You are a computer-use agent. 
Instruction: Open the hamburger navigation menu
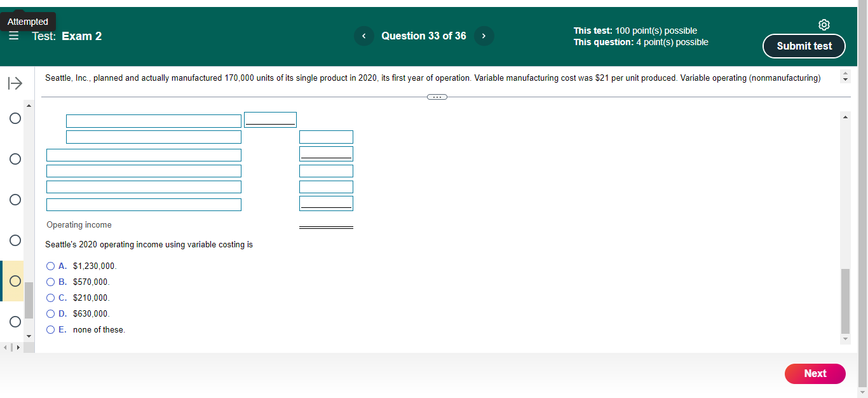coord(13,36)
